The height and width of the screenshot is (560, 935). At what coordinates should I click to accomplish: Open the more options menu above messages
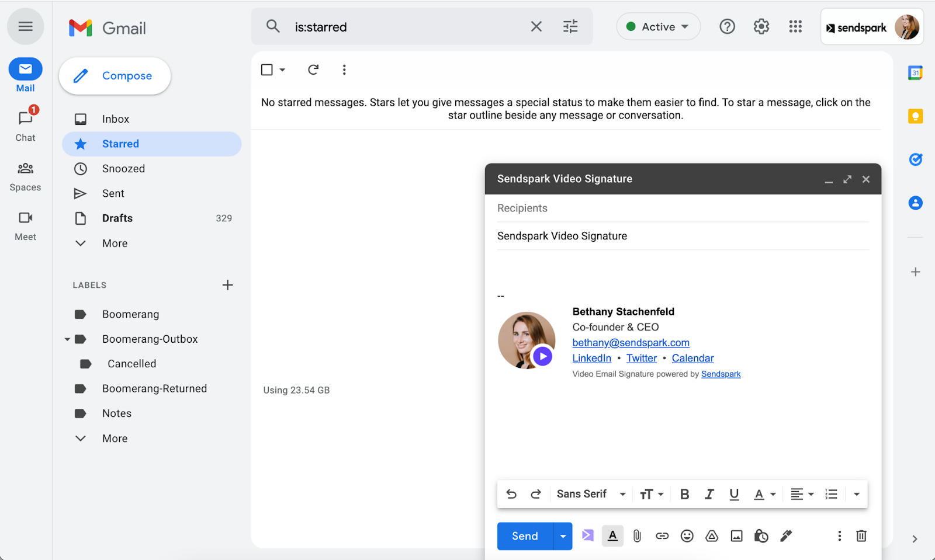tap(344, 70)
